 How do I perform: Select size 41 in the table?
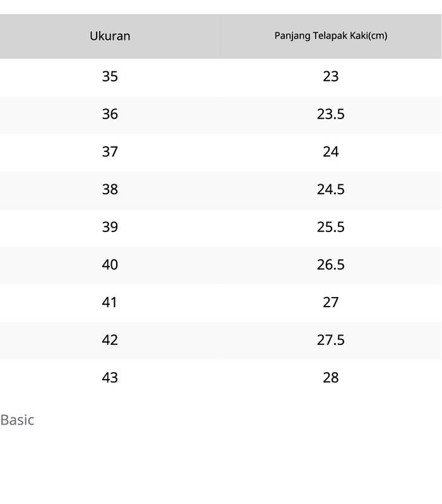pos(110,302)
